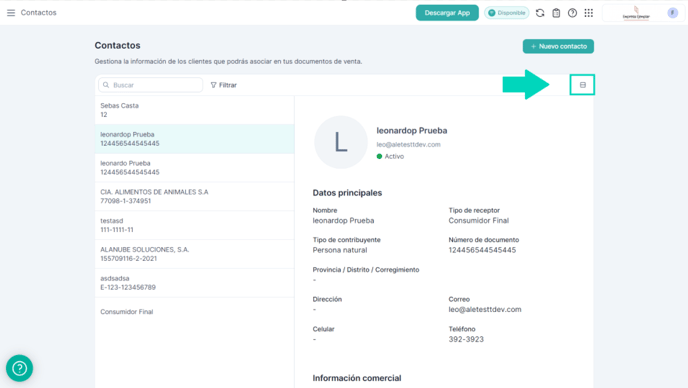The image size is (688, 388).
Task: Toggle the split view layout icon
Action: tap(582, 85)
